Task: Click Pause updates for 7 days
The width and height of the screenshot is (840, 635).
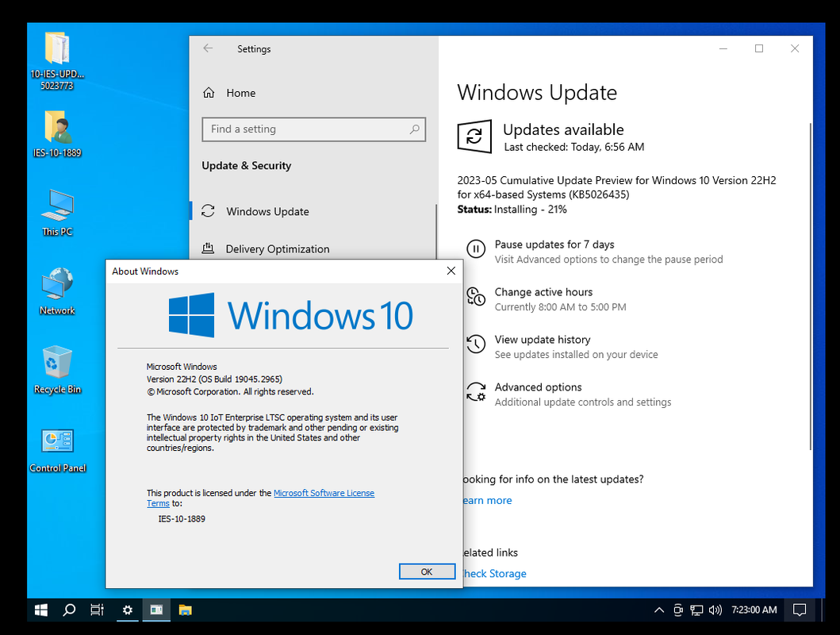Action: click(554, 244)
